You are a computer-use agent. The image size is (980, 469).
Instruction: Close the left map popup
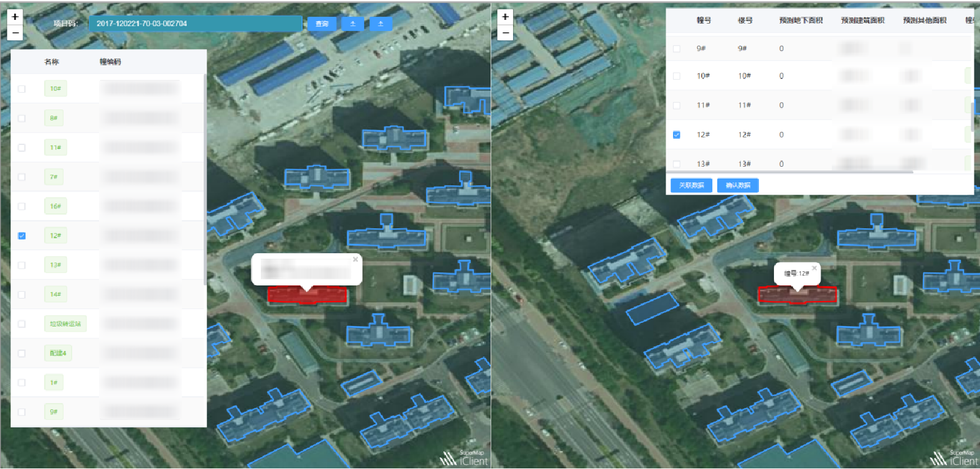356,259
